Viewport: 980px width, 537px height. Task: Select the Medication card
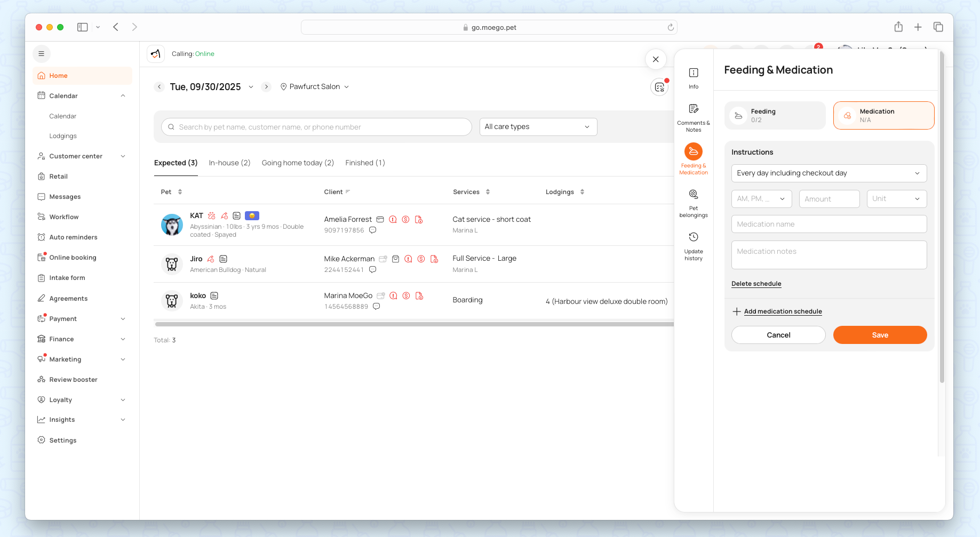(x=883, y=115)
